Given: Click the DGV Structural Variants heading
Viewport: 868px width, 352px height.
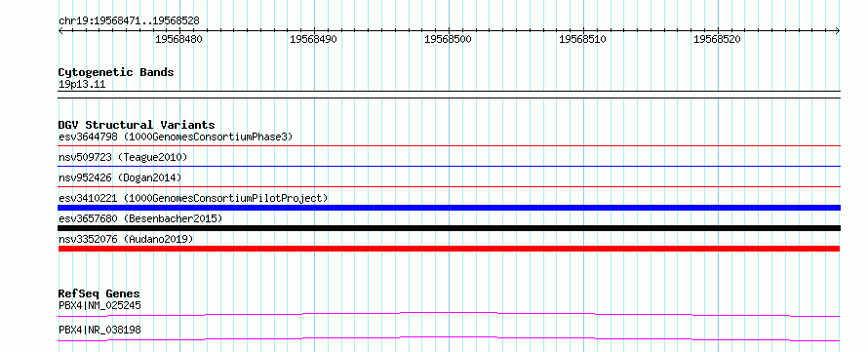Looking at the screenshot, I should coord(137,125).
